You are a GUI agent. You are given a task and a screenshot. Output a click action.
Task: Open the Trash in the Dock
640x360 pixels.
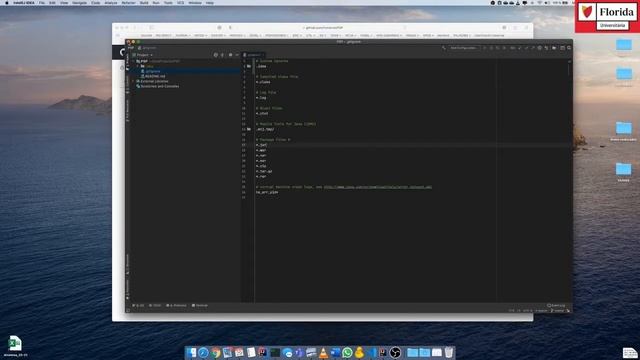[449, 353]
